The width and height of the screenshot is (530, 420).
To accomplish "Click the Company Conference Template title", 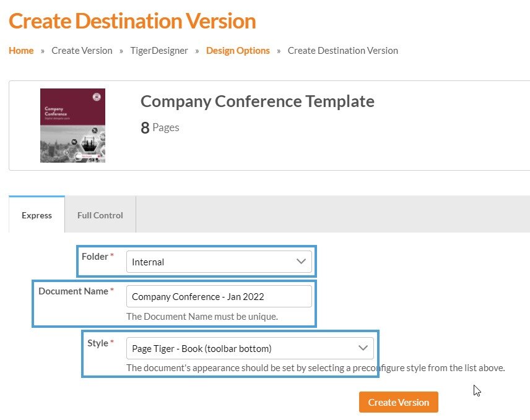I will click(257, 101).
